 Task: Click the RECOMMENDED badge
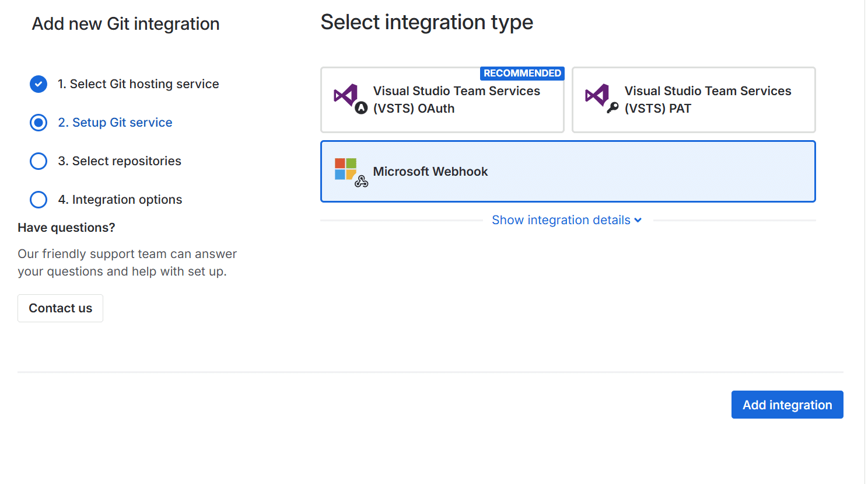522,74
